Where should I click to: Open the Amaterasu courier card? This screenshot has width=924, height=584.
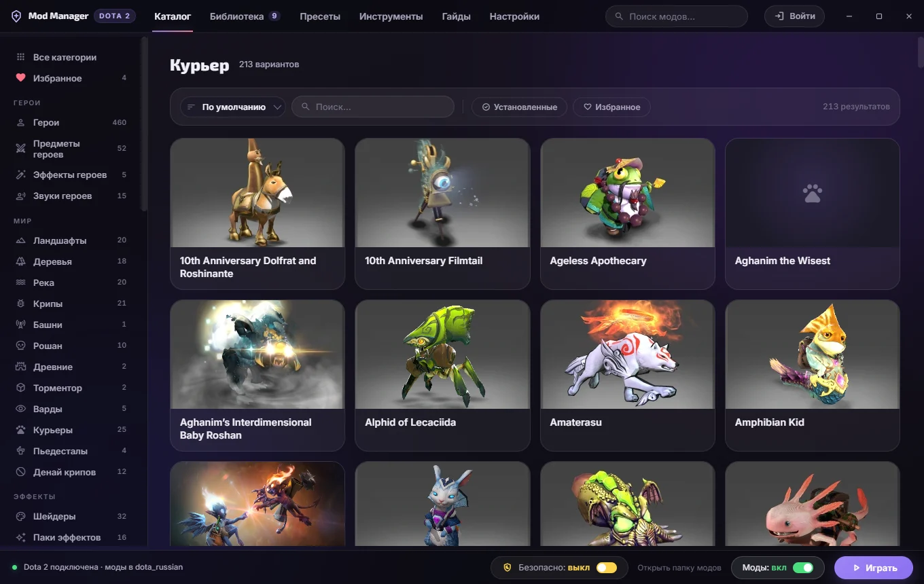628,376
